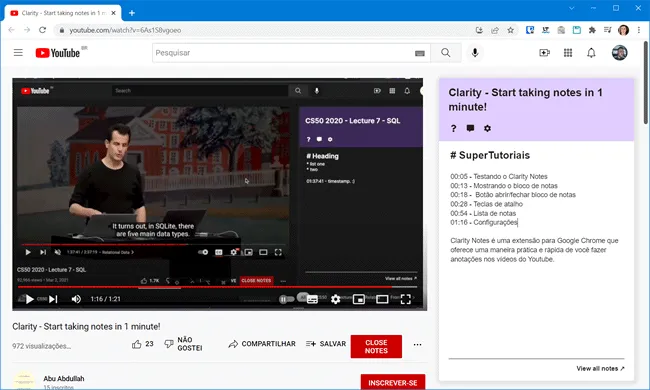Open Clarity notes settings gear icon
Screen dimensions: 650x390
coord(487,128)
